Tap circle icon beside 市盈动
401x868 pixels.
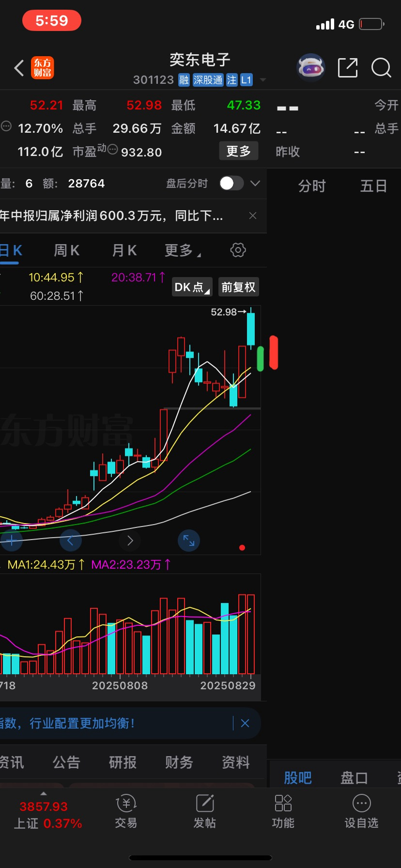tap(112, 149)
